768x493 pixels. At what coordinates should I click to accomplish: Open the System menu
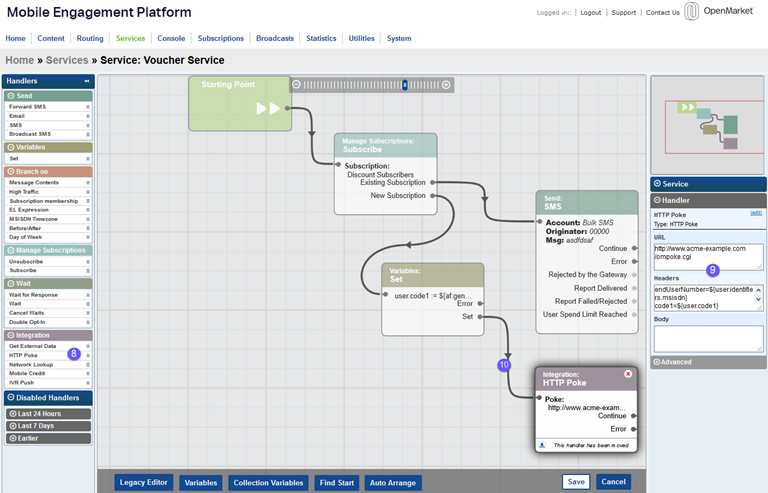(x=399, y=38)
